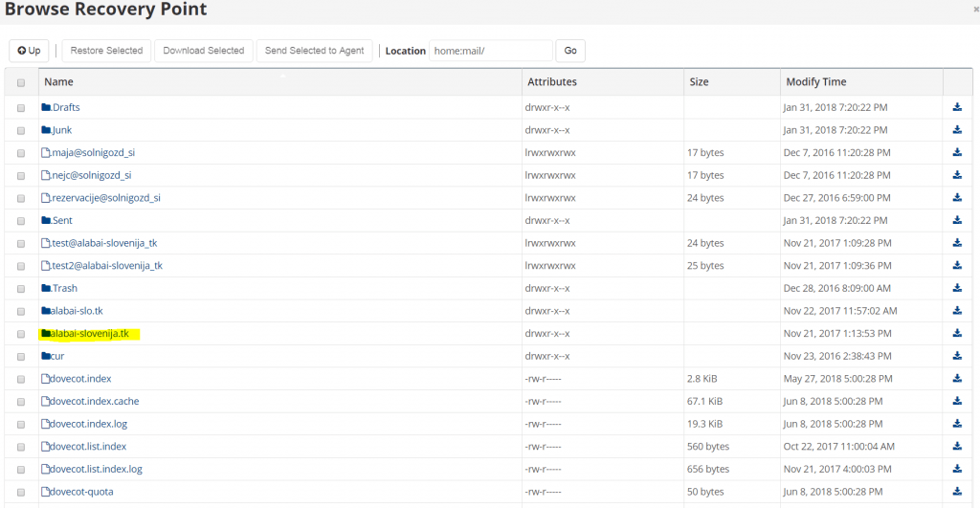Click the dovecot-quota file name
Viewport: 980px width, 508px height.
tap(78, 492)
